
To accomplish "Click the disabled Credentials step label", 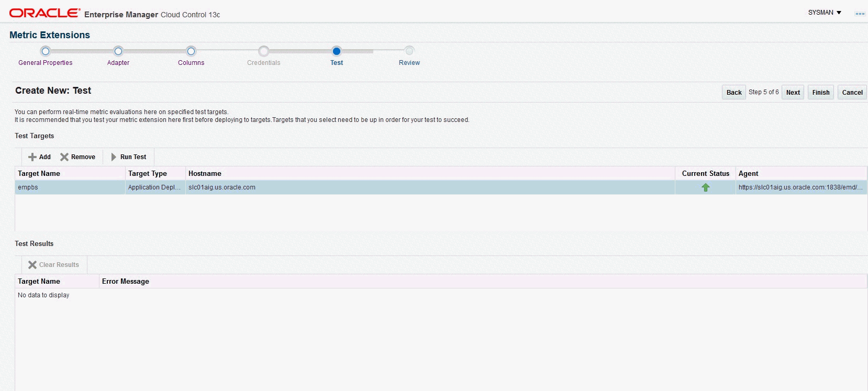I will click(264, 63).
